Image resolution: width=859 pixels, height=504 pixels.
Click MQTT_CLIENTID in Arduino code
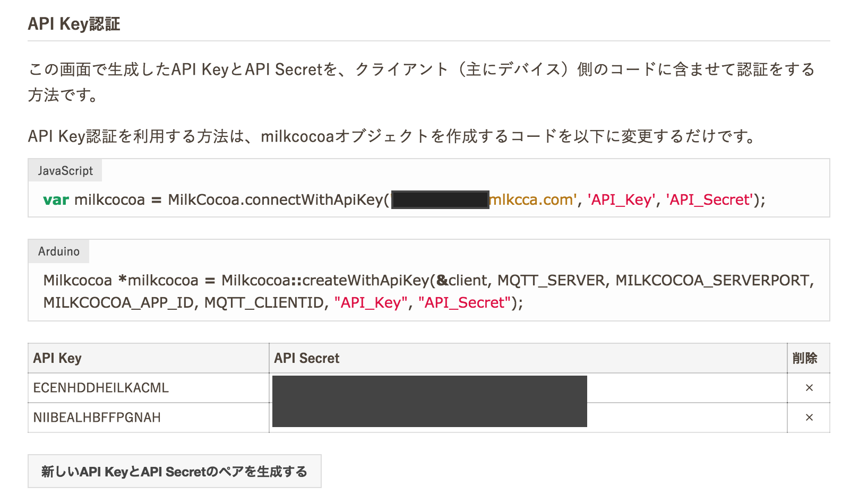[264, 302]
